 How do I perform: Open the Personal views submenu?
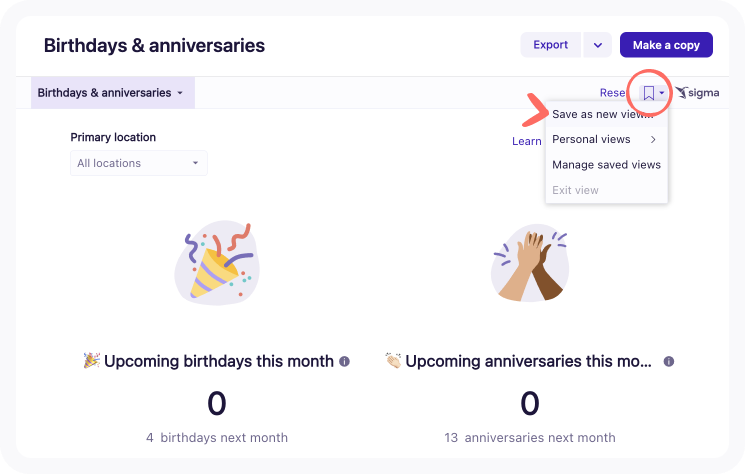click(606, 139)
